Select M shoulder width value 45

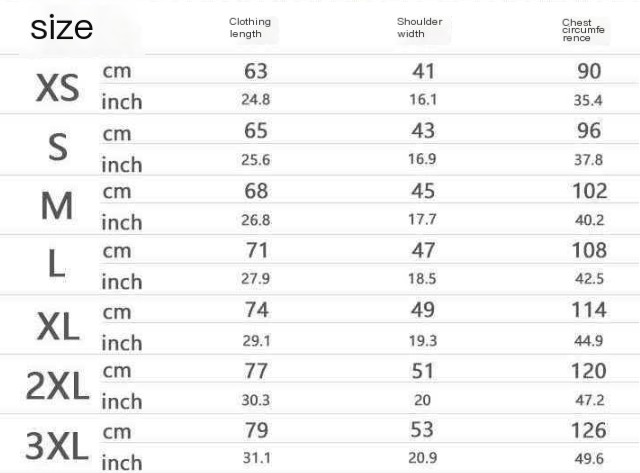[424, 191]
